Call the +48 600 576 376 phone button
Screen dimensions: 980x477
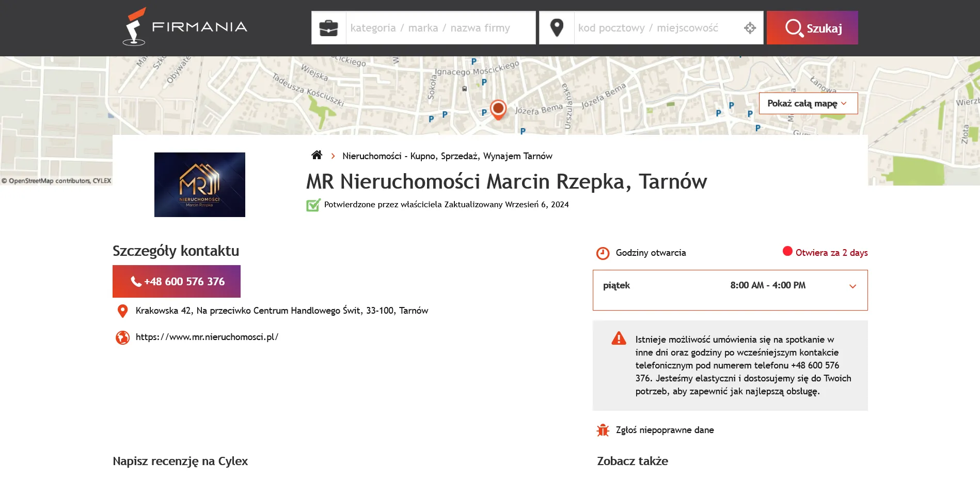coord(177,281)
